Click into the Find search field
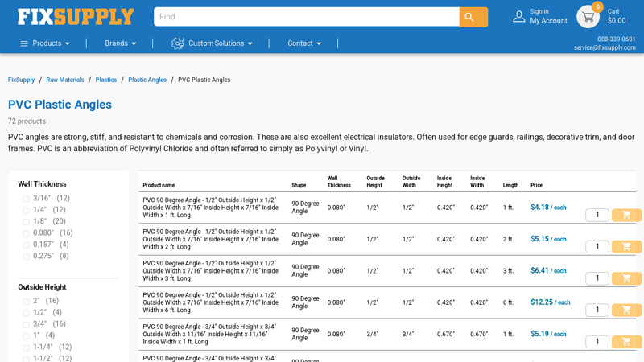The height and width of the screenshot is (362, 644). coord(307,17)
